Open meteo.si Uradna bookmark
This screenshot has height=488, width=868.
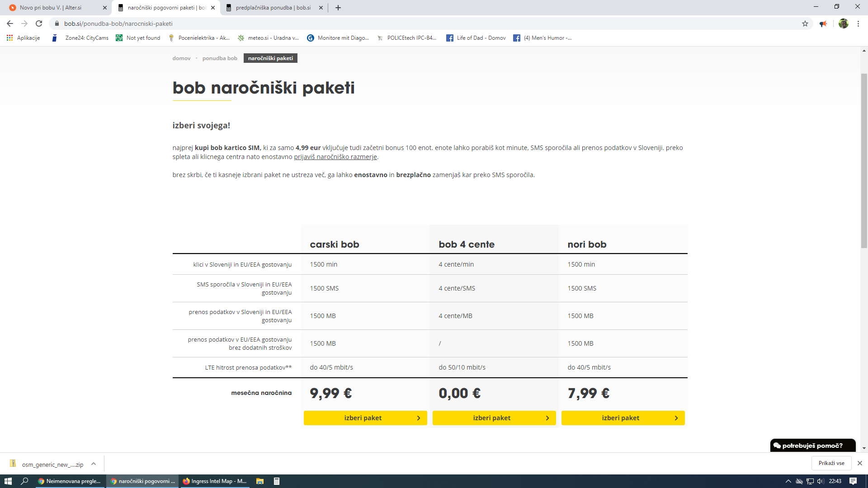coord(268,38)
